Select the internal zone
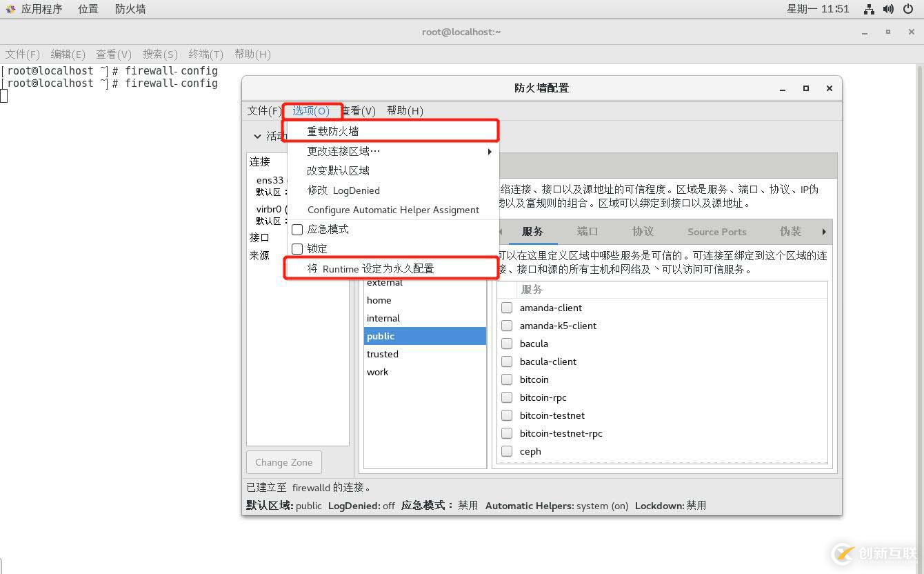 tap(425, 318)
